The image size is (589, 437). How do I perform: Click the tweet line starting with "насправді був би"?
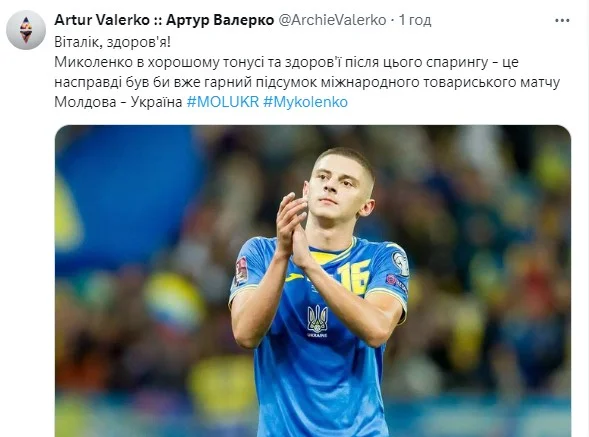pyautogui.click(x=307, y=82)
